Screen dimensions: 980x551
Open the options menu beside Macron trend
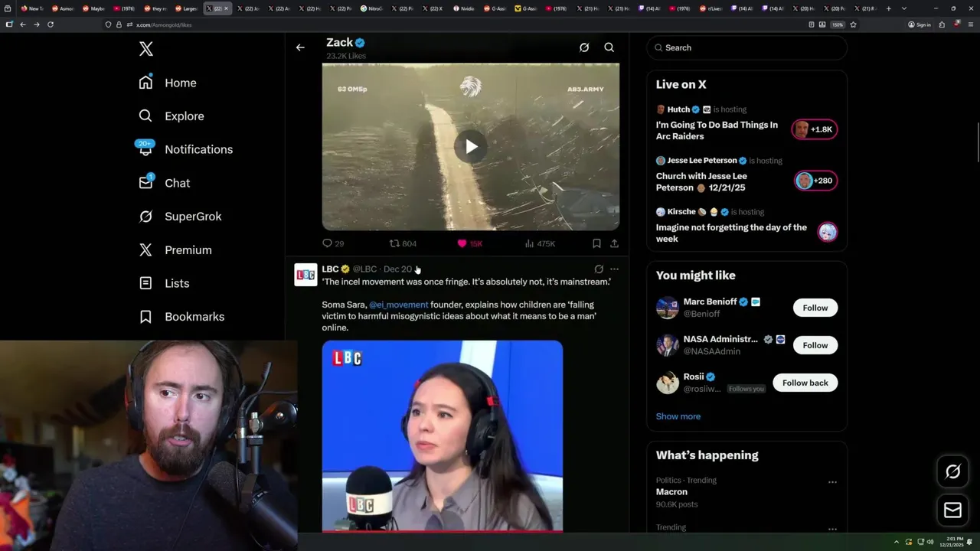pyautogui.click(x=832, y=482)
